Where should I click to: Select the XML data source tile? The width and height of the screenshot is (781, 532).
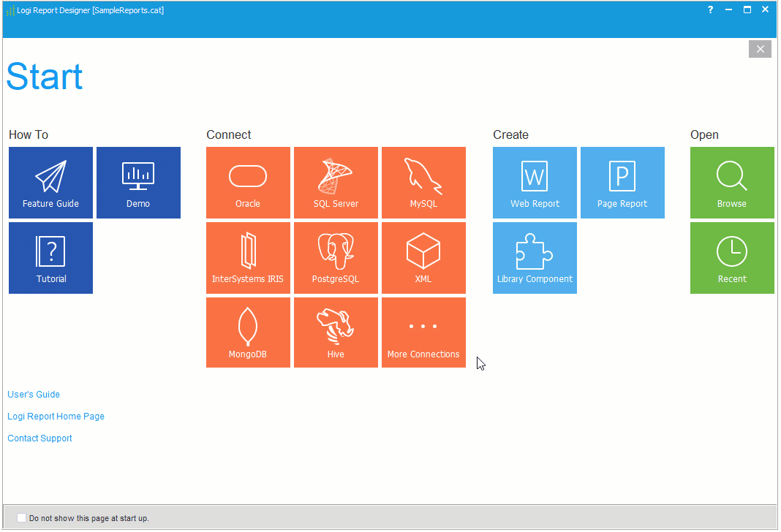click(x=423, y=257)
